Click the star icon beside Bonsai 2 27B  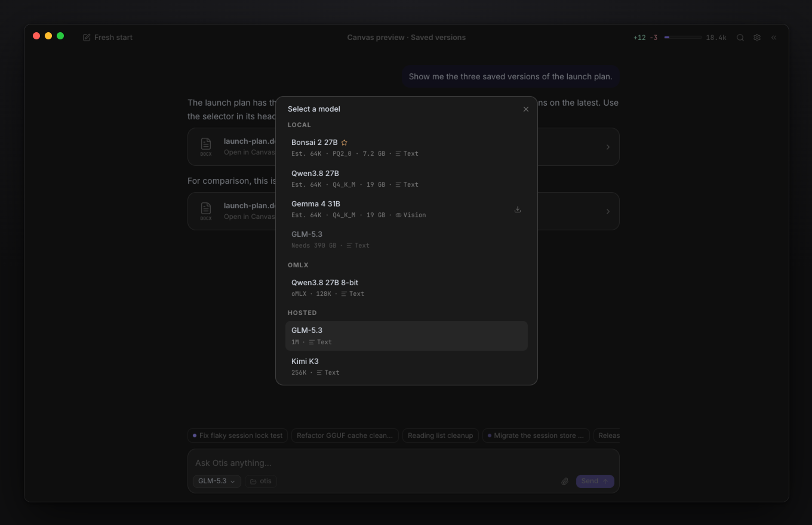pyautogui.click(x=344, y=143)
